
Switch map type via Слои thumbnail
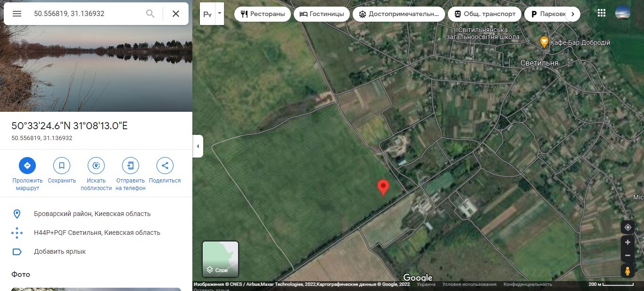[x=221, y=259]
